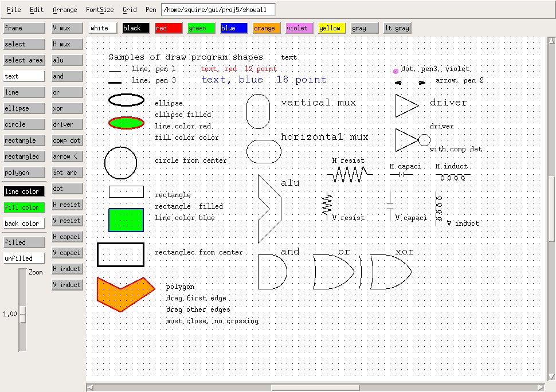This screenshot has height=392, width=556.
Task: Click the back color button
Action: (x=24, y=224)
